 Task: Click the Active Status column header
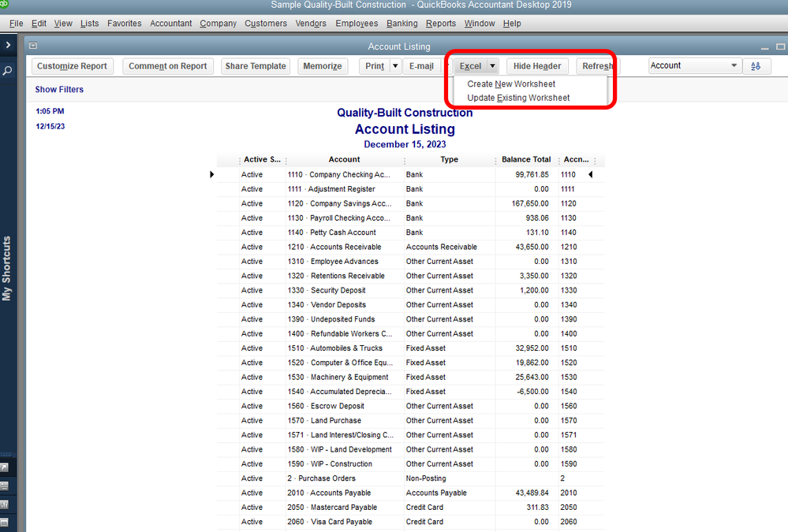click(x=263, y=159)
